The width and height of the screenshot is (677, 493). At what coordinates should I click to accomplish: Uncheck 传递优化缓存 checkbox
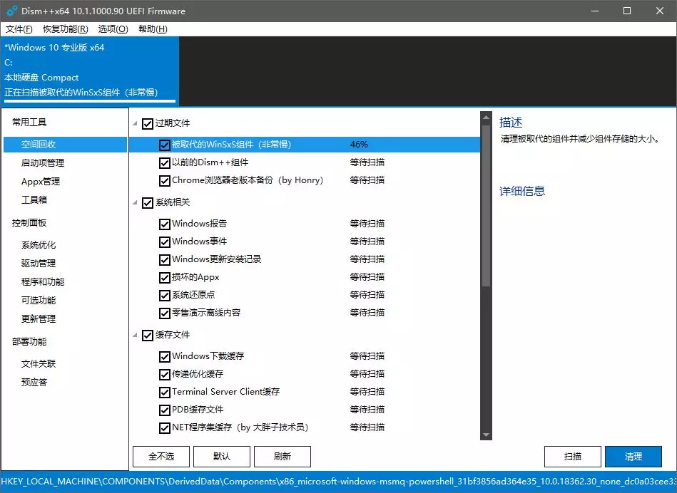[164, 374]
